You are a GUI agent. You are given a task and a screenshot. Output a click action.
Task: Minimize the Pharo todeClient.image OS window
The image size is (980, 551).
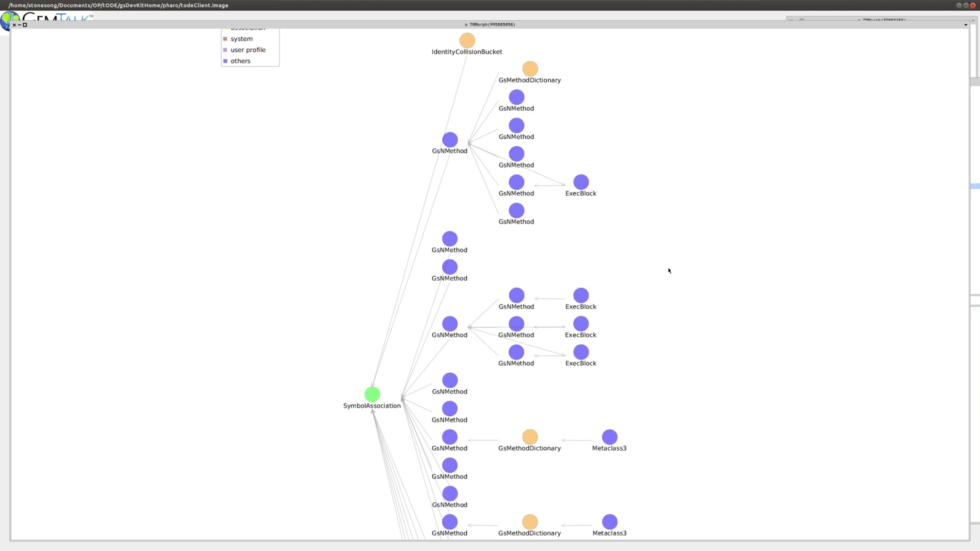pos(959,5)
